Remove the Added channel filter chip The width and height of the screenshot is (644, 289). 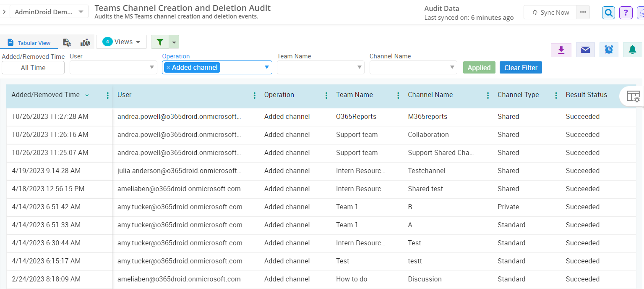point(169,67)
